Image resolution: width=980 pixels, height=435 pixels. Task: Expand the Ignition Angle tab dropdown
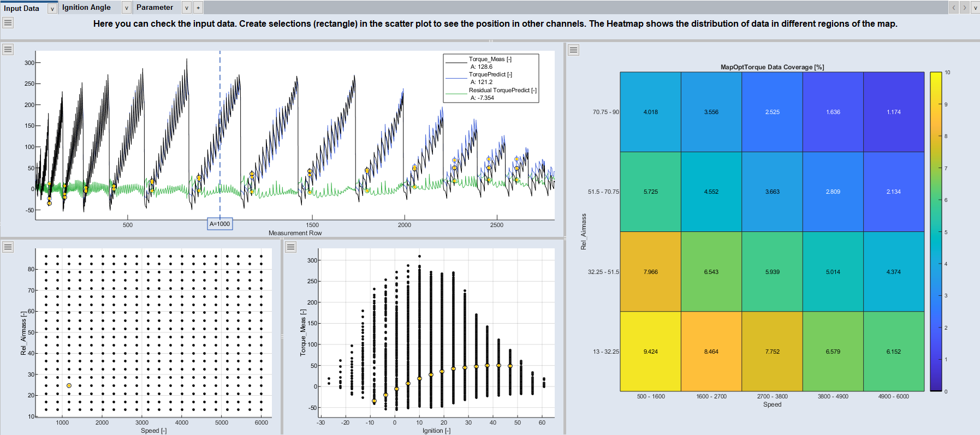[x=126, y=8]
